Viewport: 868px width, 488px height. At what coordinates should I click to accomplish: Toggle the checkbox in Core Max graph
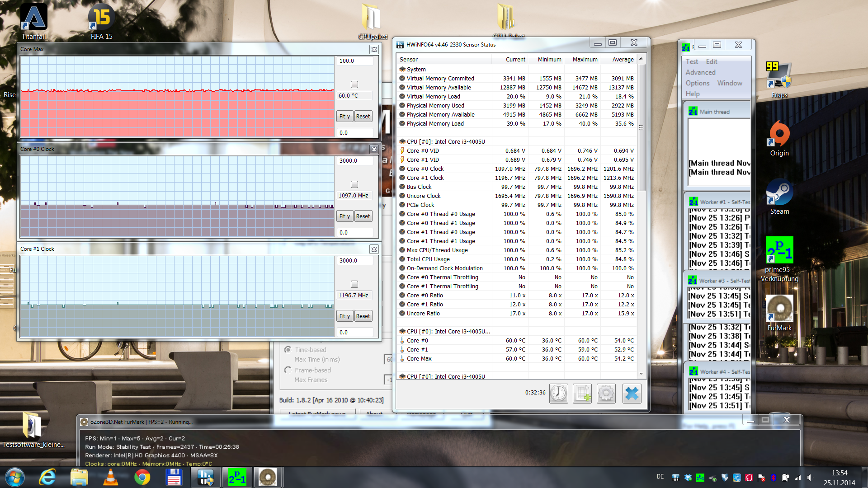[x=354, y=84]
